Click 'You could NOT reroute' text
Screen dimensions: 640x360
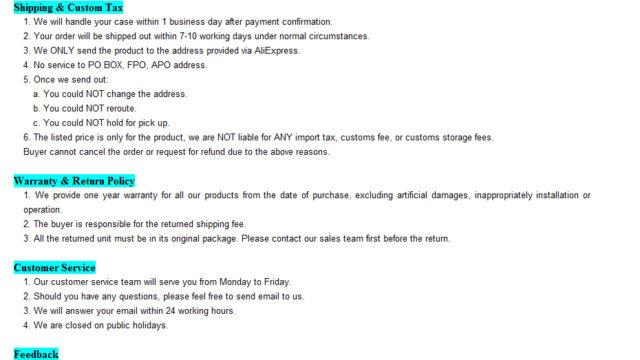(x=84, y=109)
